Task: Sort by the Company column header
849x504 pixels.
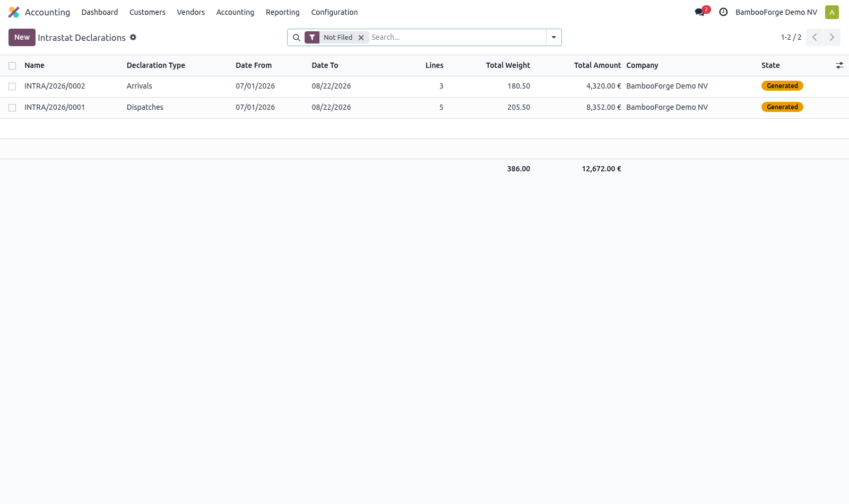Action: (642, 65)
